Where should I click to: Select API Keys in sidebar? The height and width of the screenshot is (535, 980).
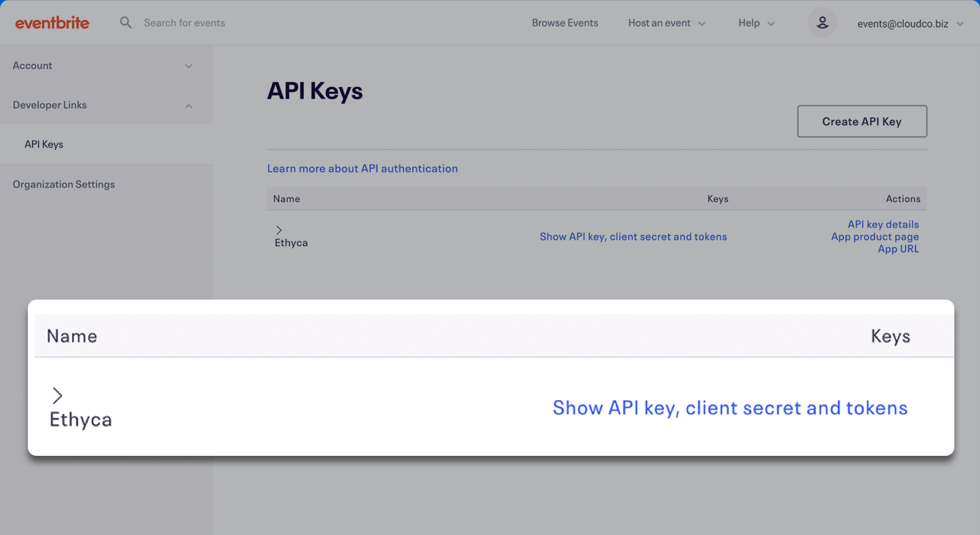106,144
